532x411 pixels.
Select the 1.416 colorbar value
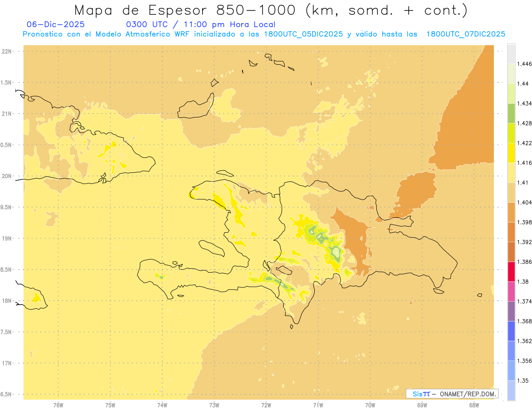(x=525, y=163)
